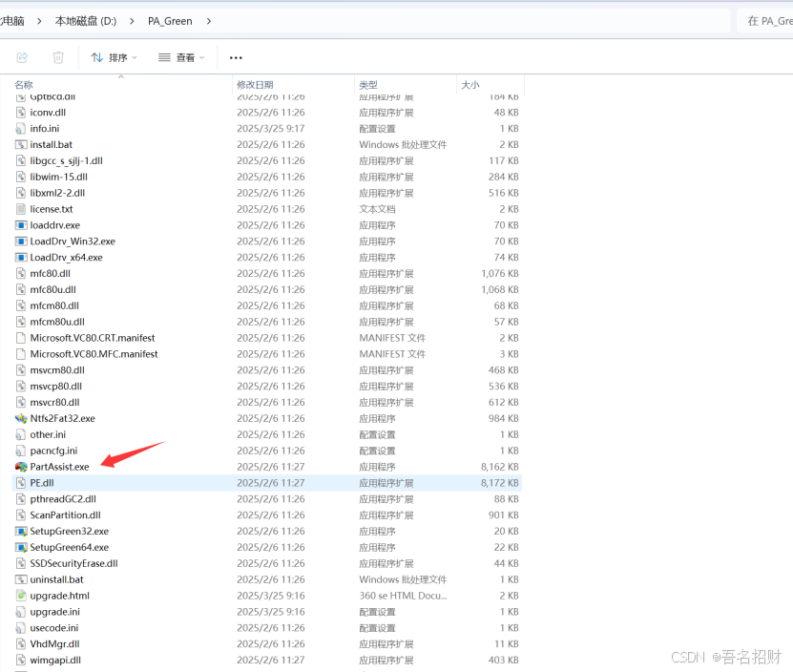The height and width of the screenshot is (672, 793).
Task: Select the LoadDrv_Win32.exe icon
Action: click(x=21, y=241)
